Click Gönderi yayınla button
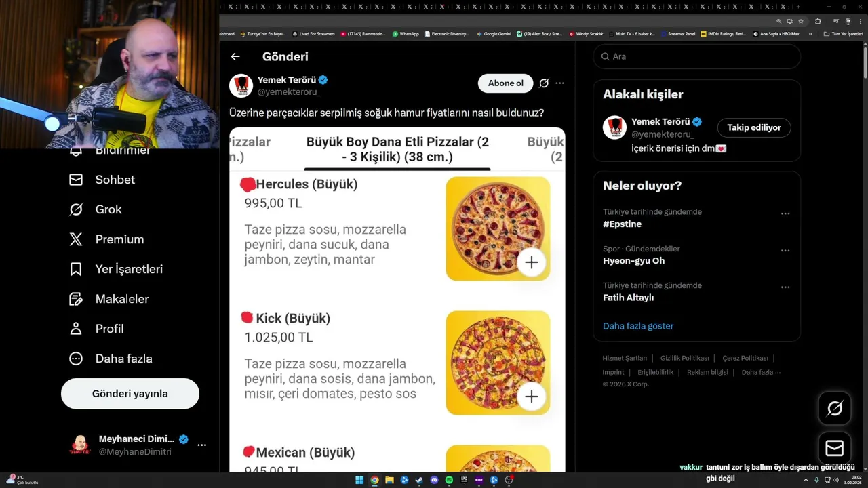The width and height of the screenshot is (868, 488). [130, 394]
